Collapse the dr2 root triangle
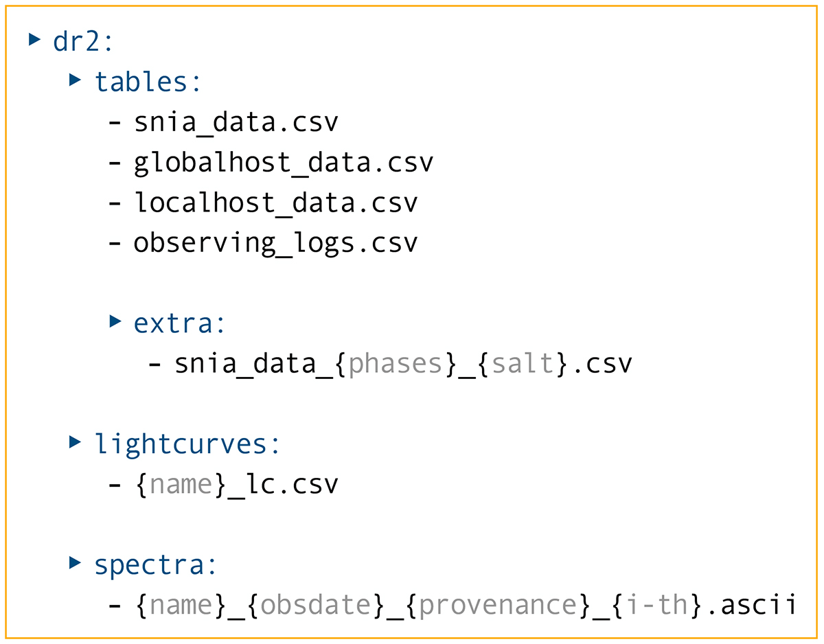This screenshot has height=644, width=824. (34, 39)
